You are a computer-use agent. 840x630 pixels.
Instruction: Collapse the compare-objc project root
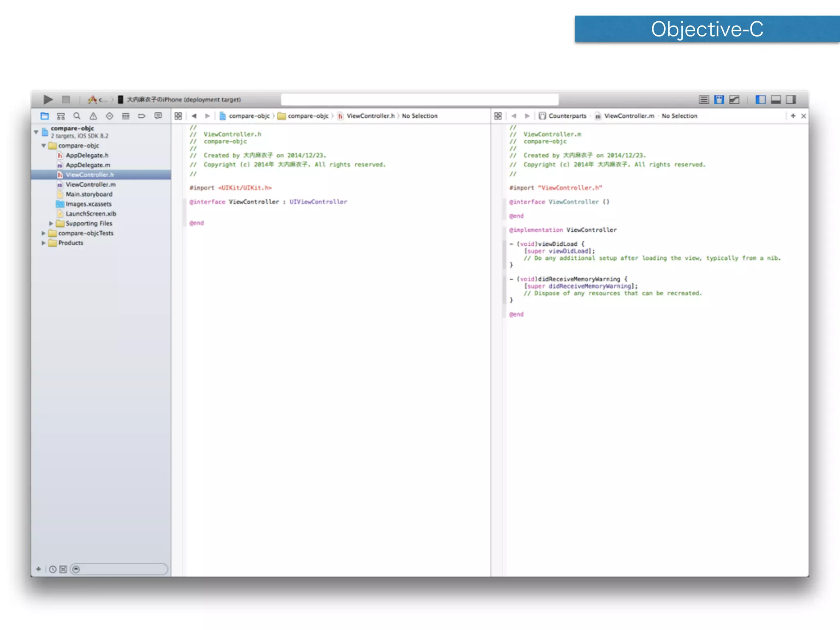[x=36, y=132]
